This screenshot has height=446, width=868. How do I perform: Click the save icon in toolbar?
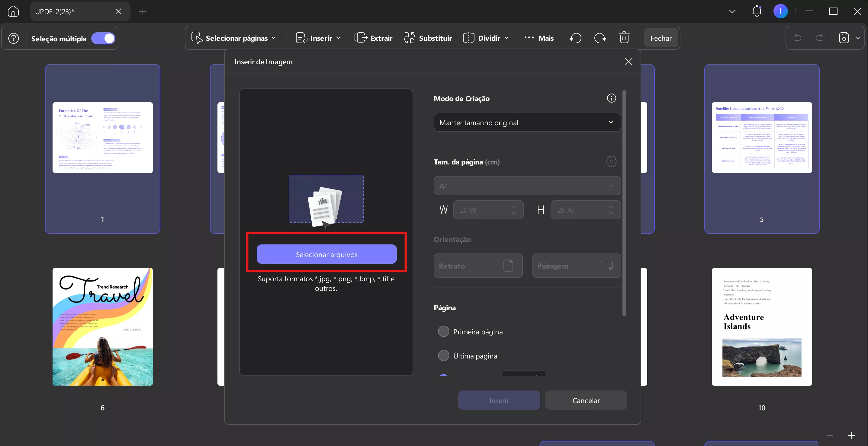[x=844, y=38]
